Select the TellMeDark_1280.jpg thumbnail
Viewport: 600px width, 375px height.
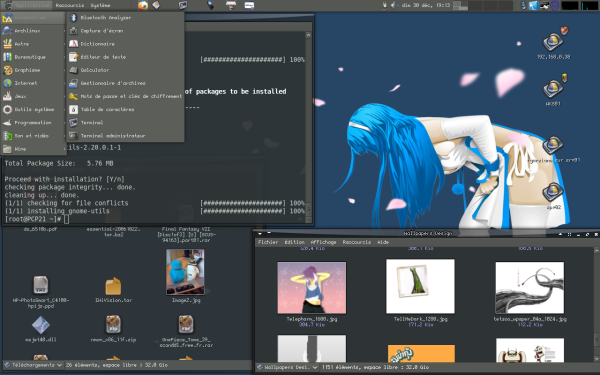point(420,286)
